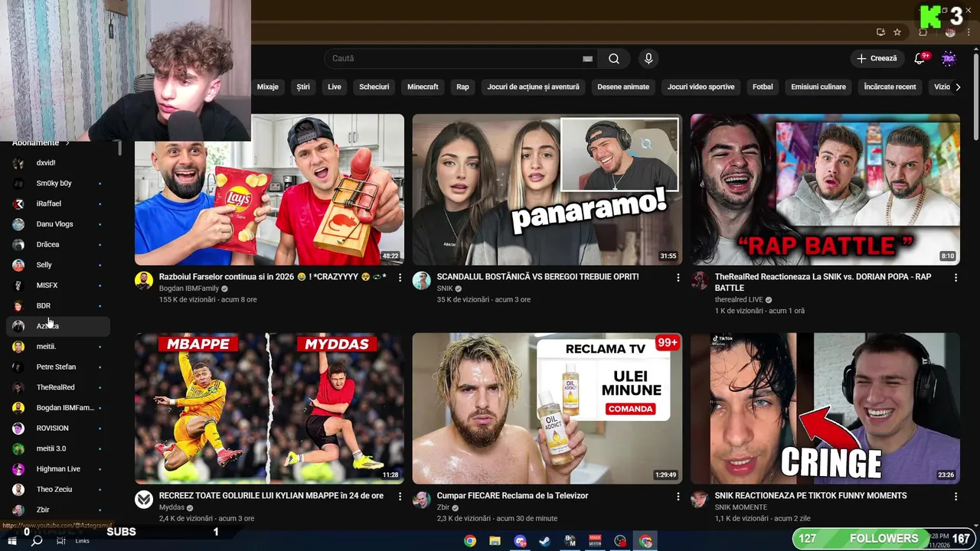Select the Minecraft filter chip

coord(423,87)
